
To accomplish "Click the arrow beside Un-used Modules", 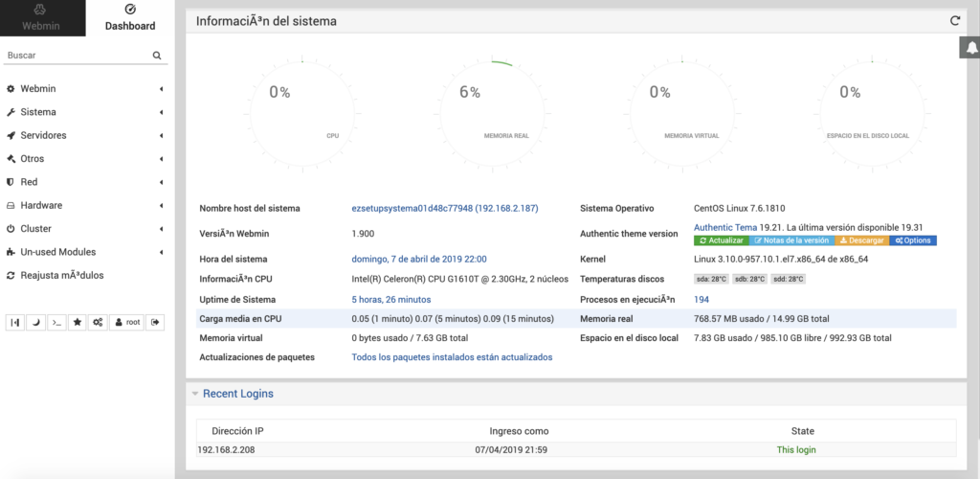I will (161, 252).
